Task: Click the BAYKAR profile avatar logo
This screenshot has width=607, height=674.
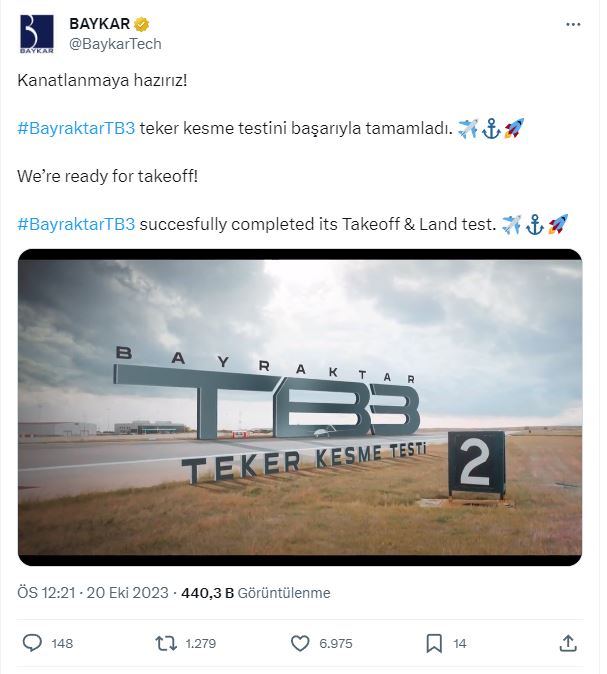Action: tap(37, 34)
